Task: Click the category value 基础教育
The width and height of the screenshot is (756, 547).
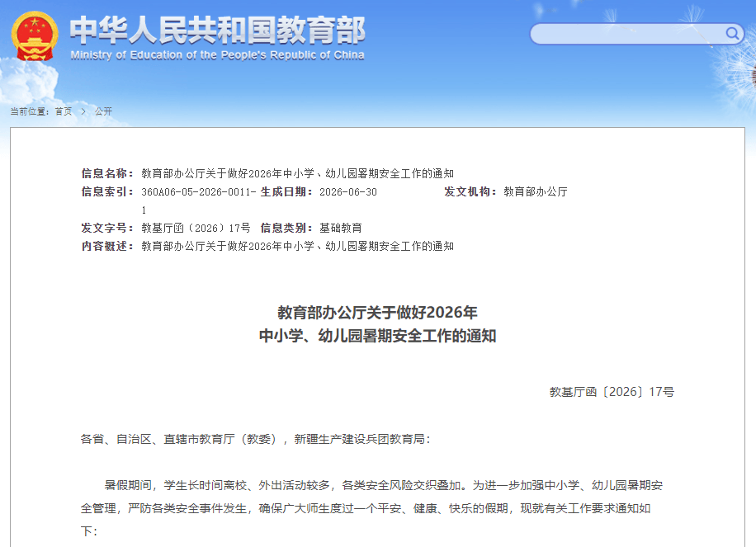Action: [340, 228]
